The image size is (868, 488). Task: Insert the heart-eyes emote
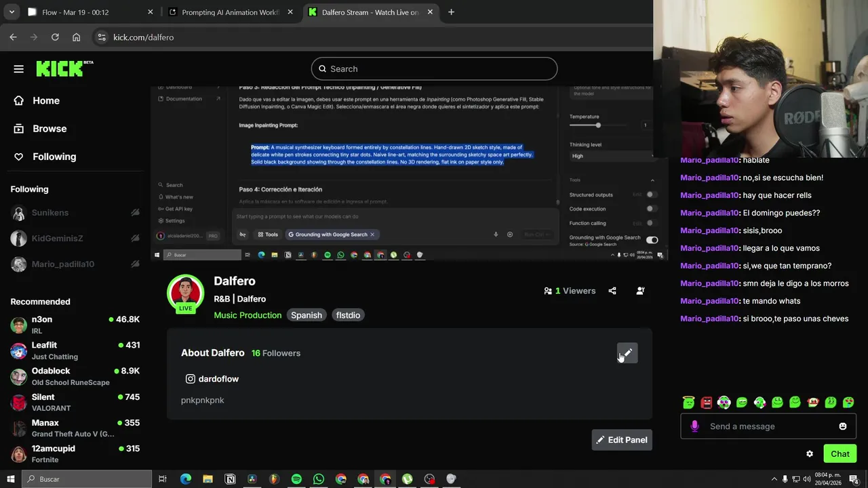coord(848,403)
